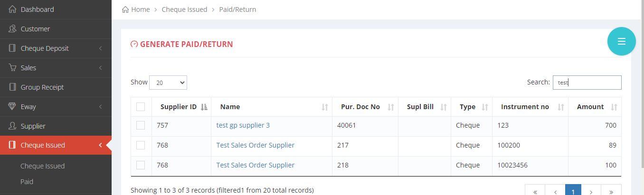The width and height of the screenshot is (644, 195).
Task: Check the row for test gp supplier 3
Action: pyautogui.click(x=141, y=125)
